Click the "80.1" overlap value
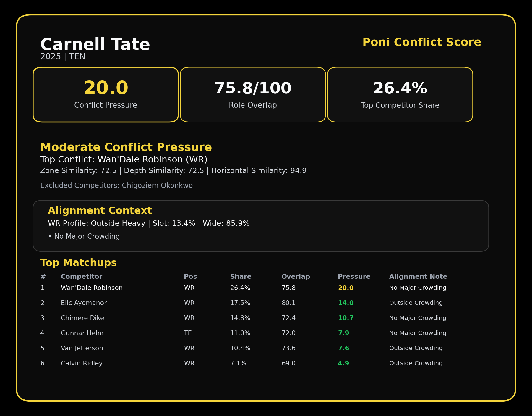 pos(288,303)
